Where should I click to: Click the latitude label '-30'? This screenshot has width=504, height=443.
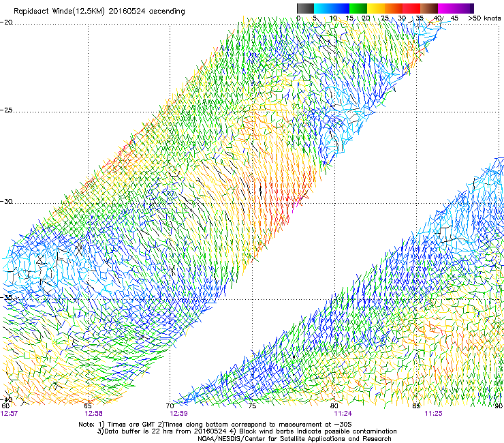6,202
